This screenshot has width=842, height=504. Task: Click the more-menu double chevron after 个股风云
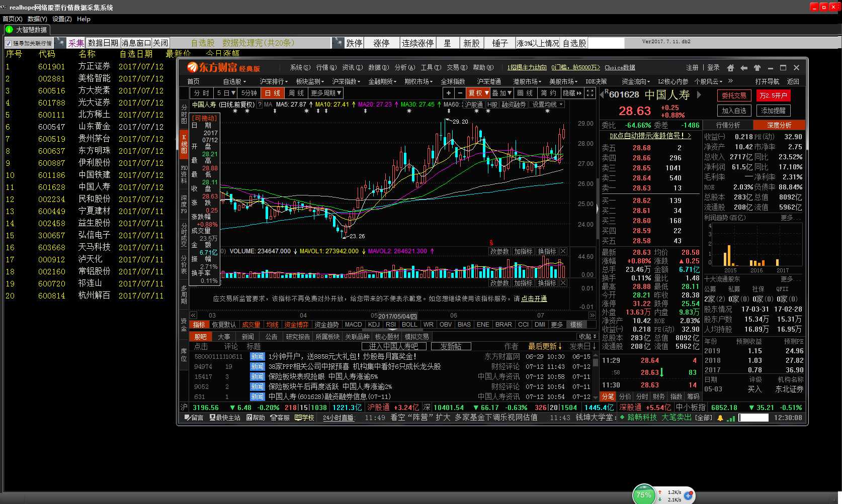pos(730,81)
